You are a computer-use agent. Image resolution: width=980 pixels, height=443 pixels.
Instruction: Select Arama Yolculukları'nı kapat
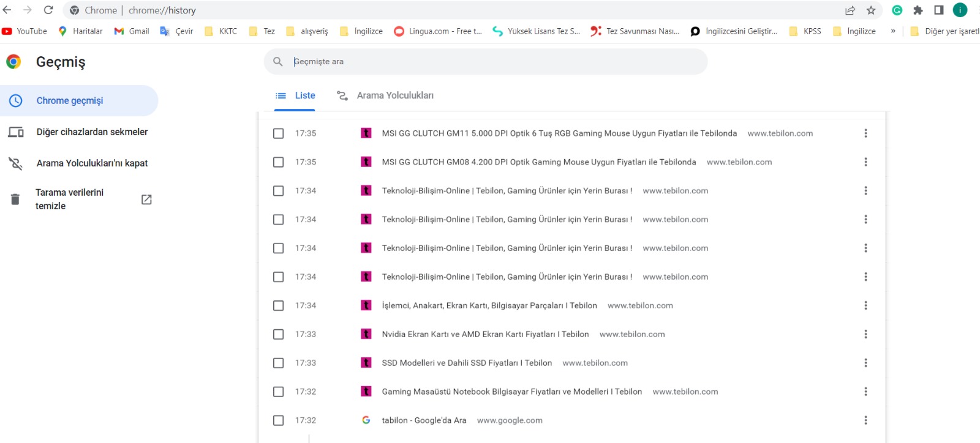79,163
